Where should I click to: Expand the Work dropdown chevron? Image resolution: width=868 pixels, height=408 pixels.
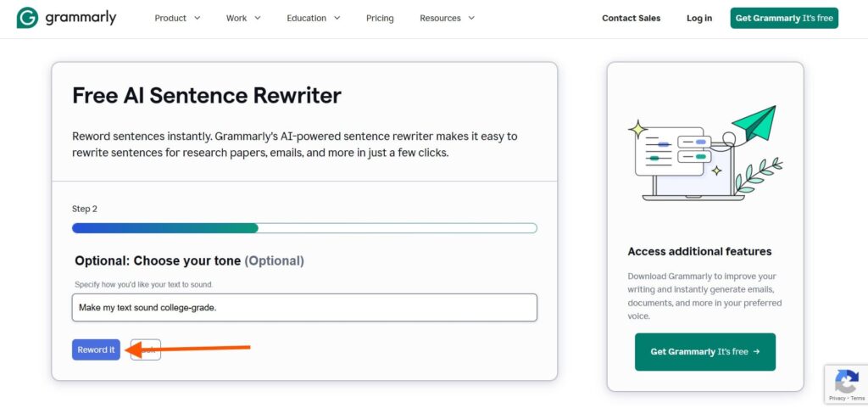258,19
